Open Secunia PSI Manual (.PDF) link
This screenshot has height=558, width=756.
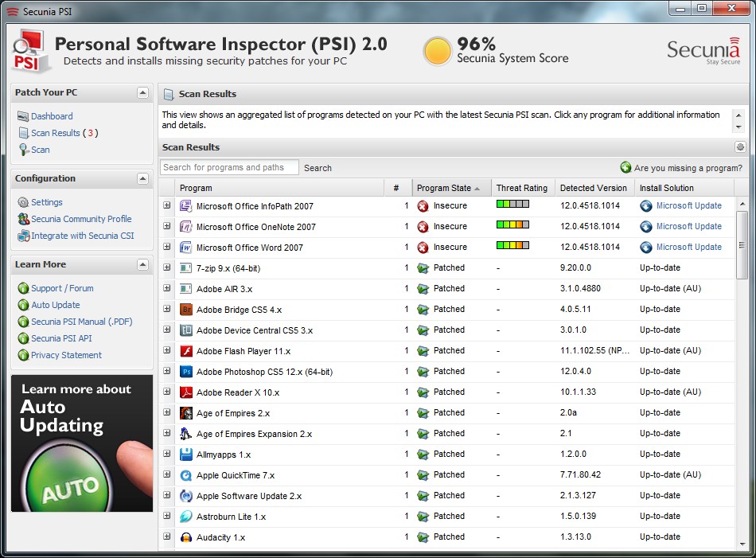(82, 322)
